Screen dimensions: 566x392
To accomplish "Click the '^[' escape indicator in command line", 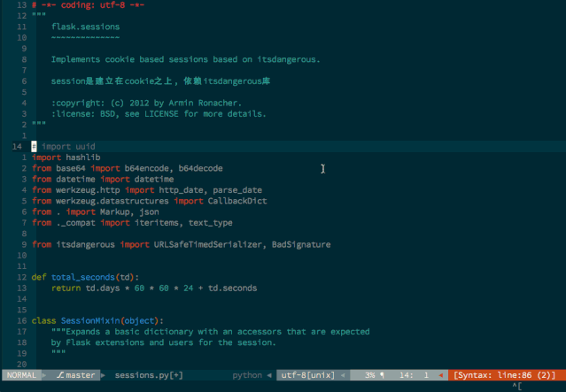I will click(517, 386).
